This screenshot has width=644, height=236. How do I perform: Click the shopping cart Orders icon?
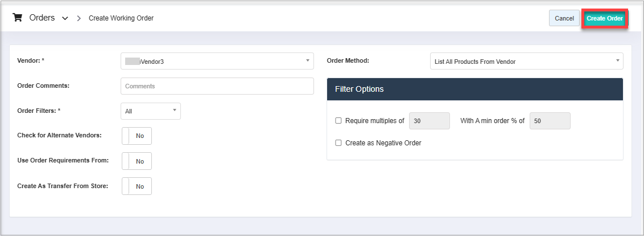[17, 18]
